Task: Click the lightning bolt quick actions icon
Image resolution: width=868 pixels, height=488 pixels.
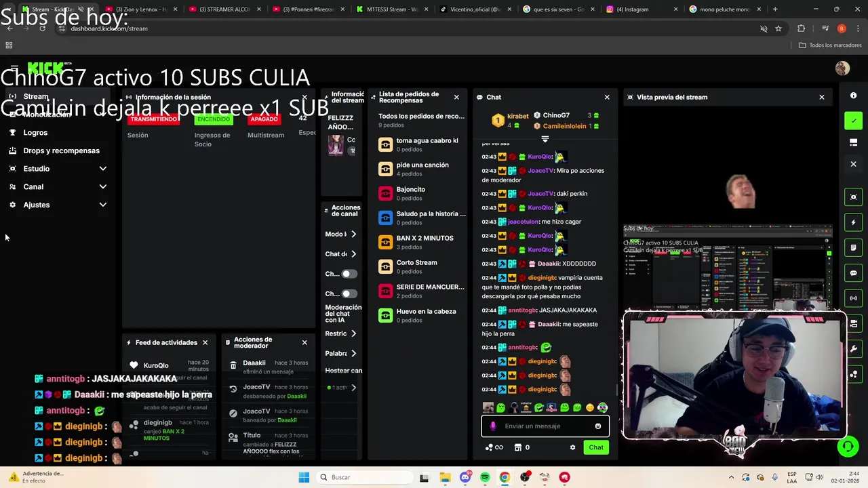Action: tap(854, 222)
